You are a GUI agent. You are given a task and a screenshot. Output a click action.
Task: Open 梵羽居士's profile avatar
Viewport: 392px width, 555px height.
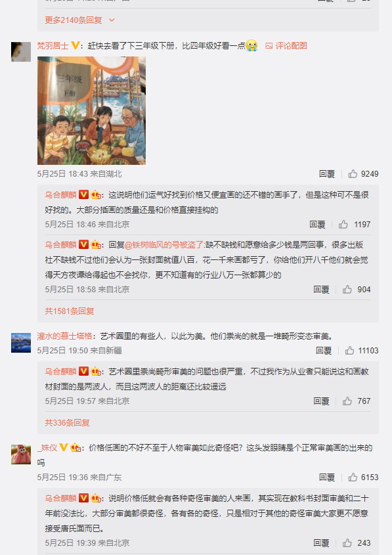point(21,52)
